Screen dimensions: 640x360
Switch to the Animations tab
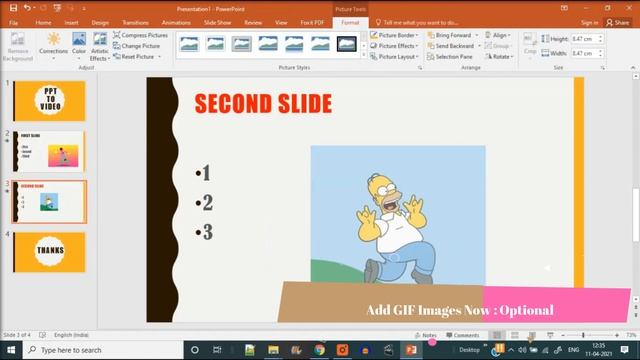point(176,22)
